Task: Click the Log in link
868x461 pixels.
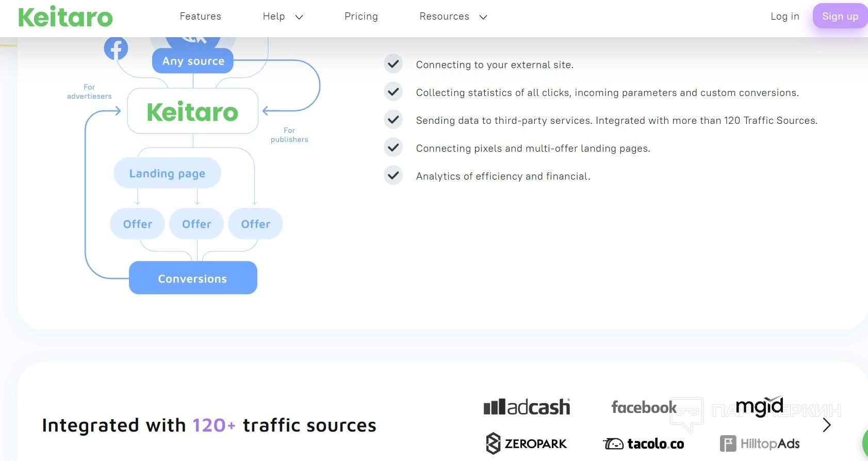Action: point(785,17)
